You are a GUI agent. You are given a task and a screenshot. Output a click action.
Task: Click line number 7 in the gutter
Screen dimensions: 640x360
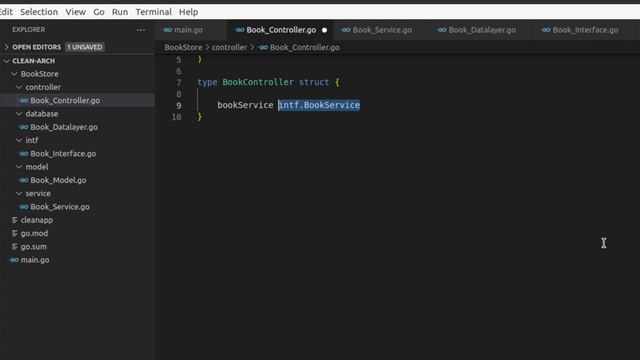179,82
